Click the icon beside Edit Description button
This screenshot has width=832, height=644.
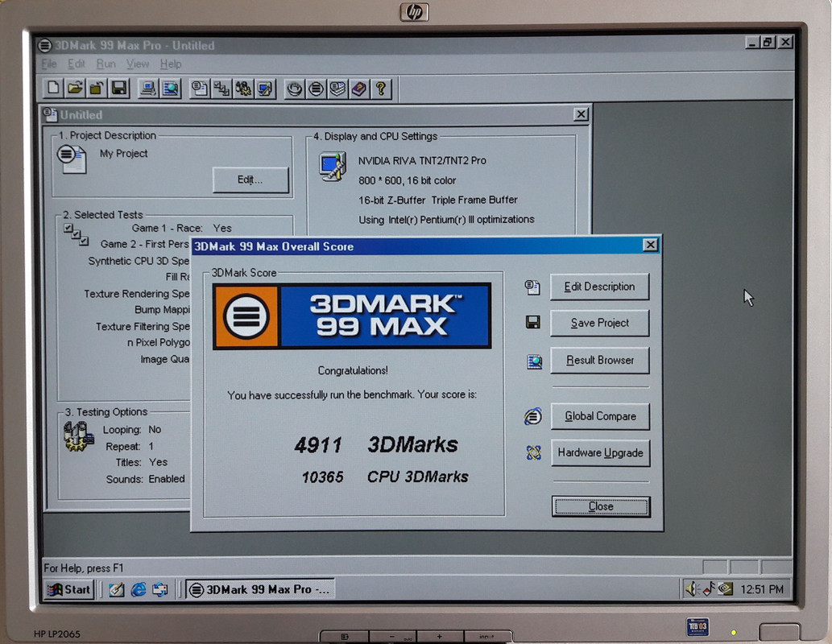tap(532, 287)
